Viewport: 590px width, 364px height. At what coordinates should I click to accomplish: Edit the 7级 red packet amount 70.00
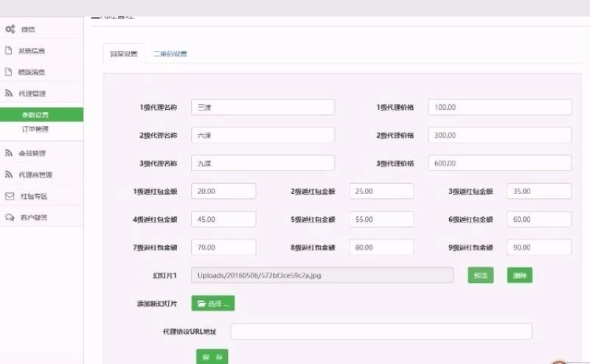point(223,248)
